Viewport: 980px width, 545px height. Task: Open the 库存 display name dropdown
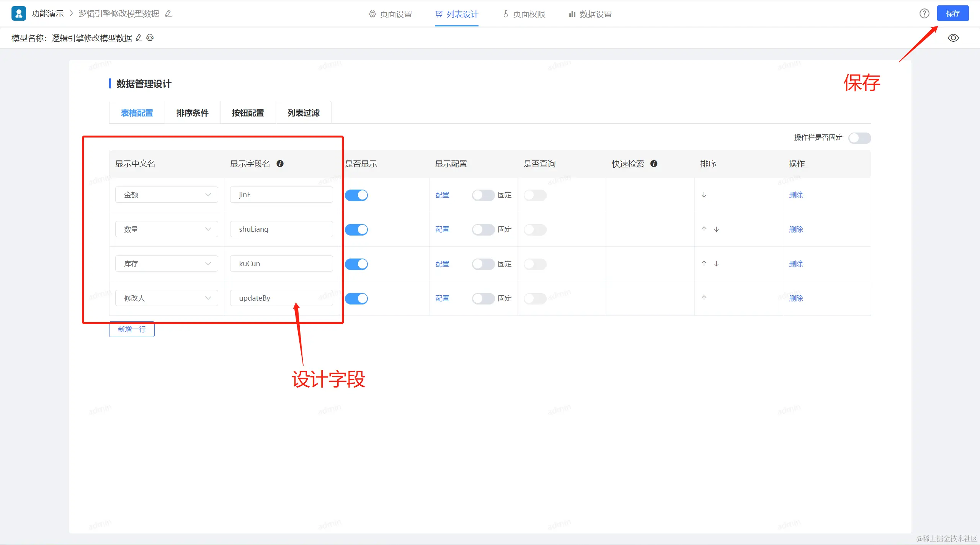167,264
